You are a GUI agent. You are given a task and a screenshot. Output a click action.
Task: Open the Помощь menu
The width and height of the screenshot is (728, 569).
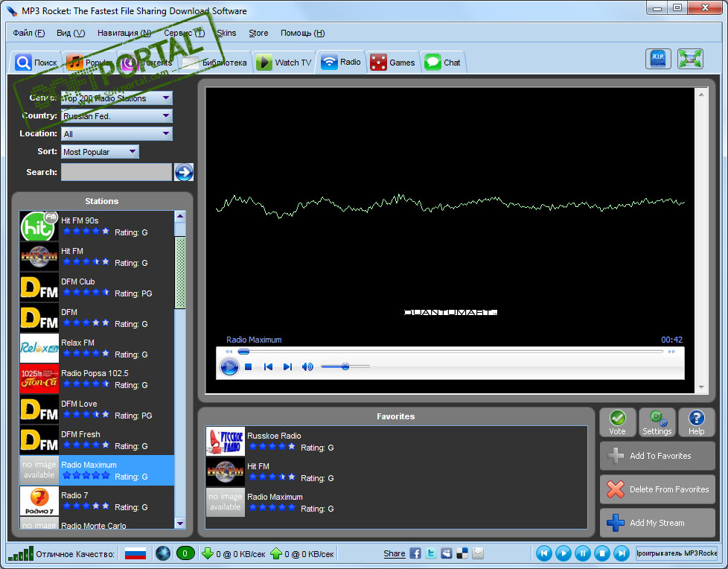click(303, 33)
